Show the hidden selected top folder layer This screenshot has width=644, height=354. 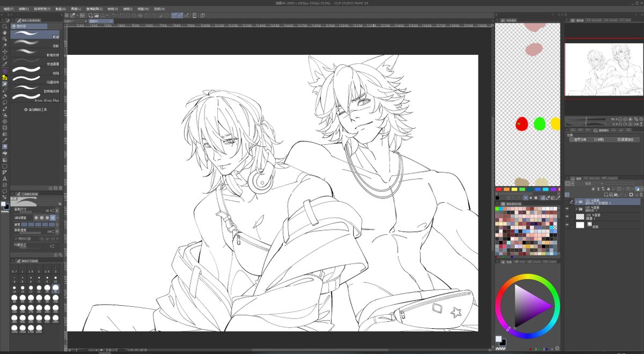(567, 201)
